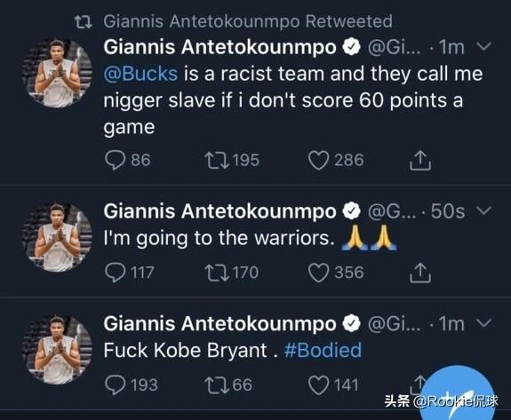Open options chevron on first tweet
This screenshot has width=511, height=420.
(x=483, y=47)
